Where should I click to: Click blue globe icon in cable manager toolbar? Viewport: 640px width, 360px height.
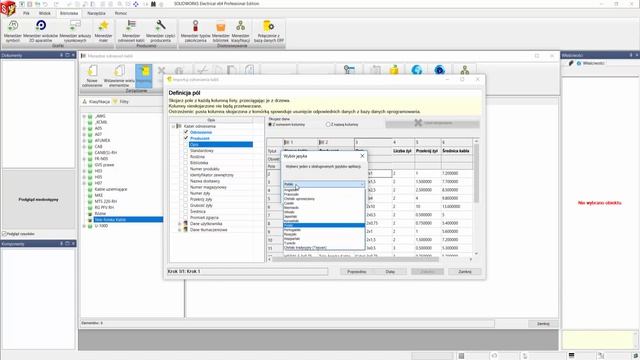(417, 70)
